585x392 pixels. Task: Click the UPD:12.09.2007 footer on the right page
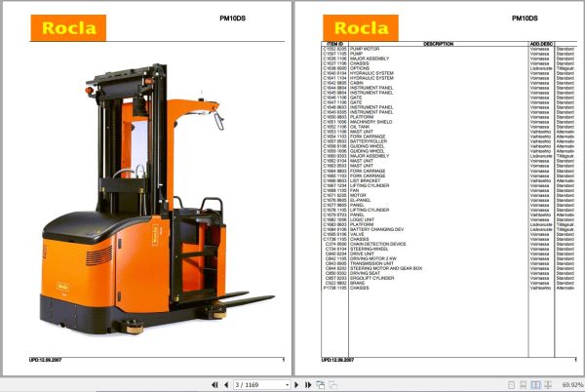point(337,360)
